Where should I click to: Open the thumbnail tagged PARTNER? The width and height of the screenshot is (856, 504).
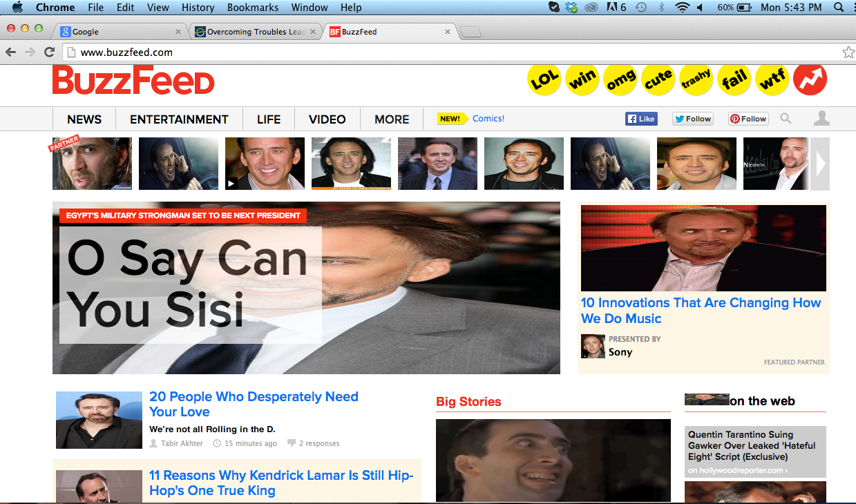coord(92,164)
